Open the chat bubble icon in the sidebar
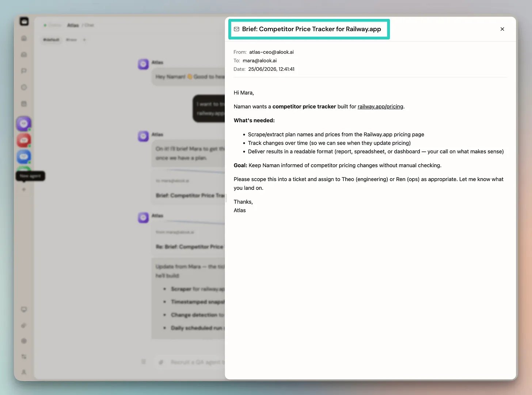Screen dimensions: 532x395 24,71
